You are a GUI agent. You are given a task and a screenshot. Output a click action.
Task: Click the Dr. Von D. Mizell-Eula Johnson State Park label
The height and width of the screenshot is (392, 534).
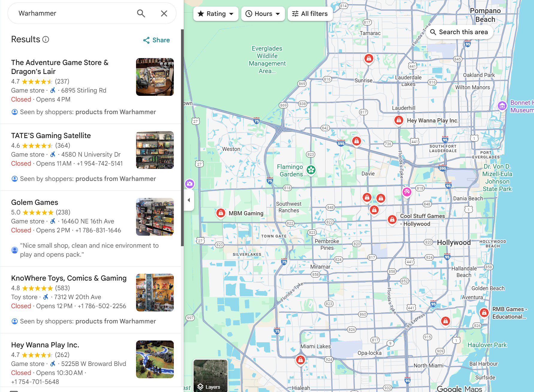pos(497,178)
